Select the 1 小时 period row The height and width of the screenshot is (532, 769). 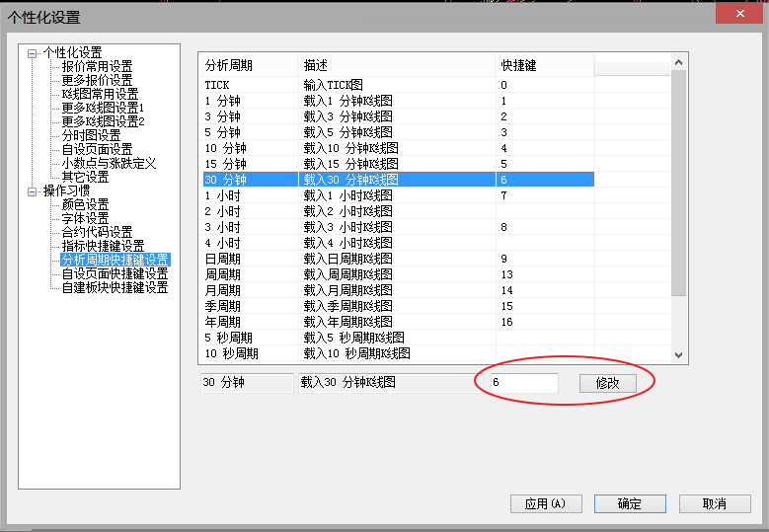398,195
